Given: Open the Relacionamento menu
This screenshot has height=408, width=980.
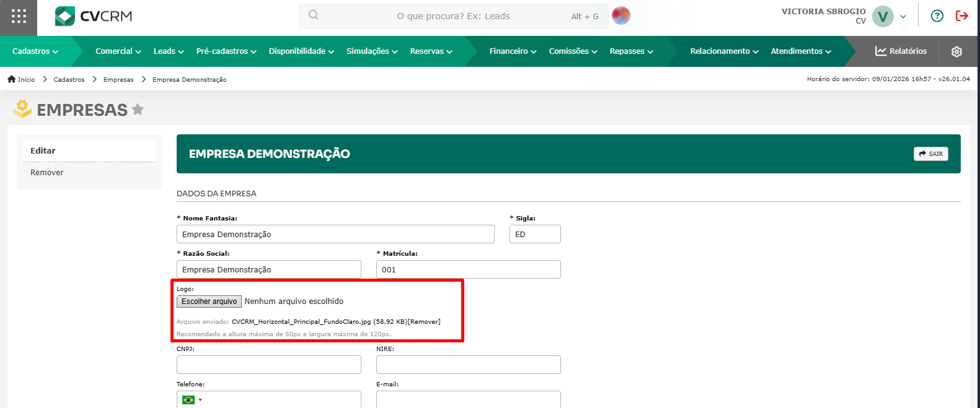Looking at the screenshot, I should (724, 51).
